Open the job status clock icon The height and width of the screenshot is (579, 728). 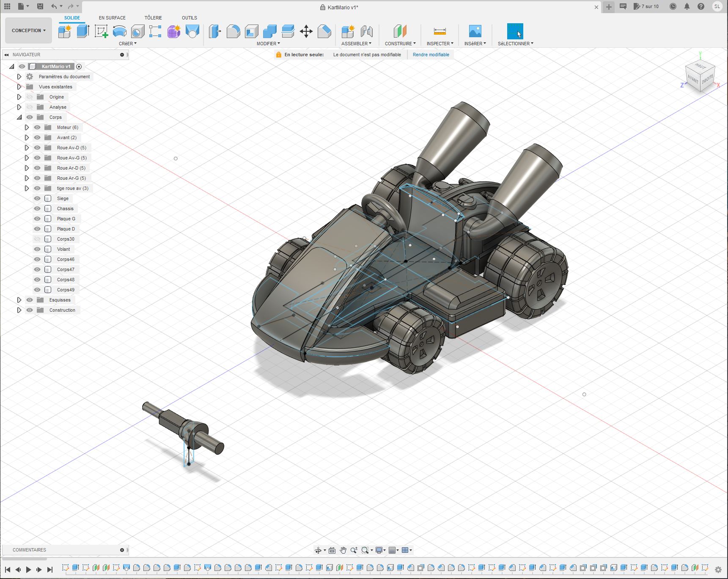pyautogui.click(x=673, y=6)
